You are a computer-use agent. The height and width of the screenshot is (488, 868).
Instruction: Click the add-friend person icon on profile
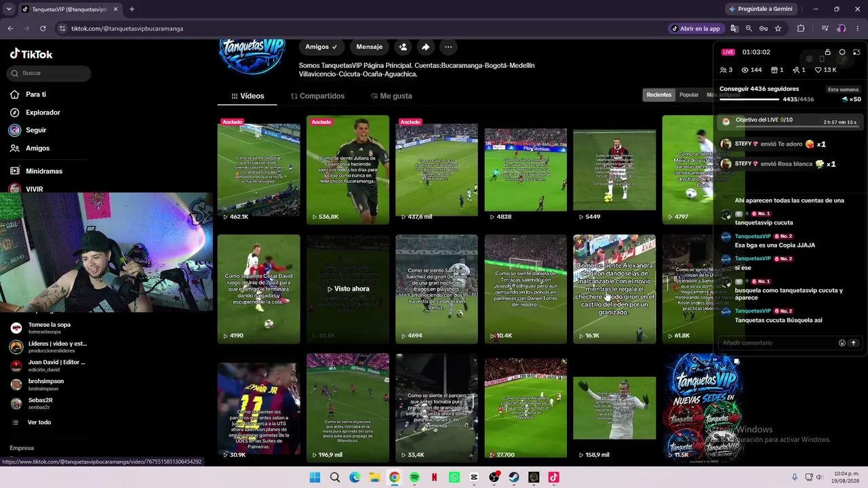click(403, 47)
